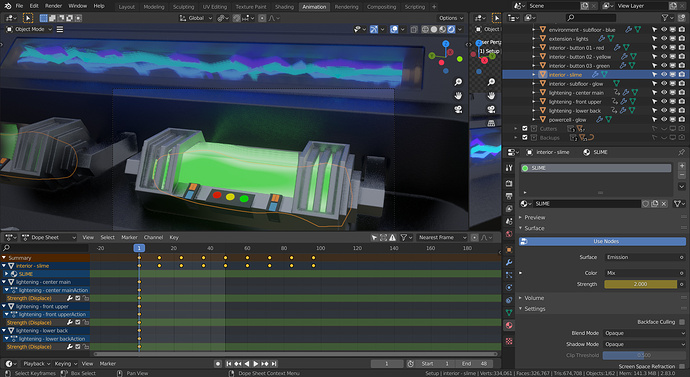Open the File menu
Image resolution: width=690 pixels, height=377 pixels.
point(19,6)
